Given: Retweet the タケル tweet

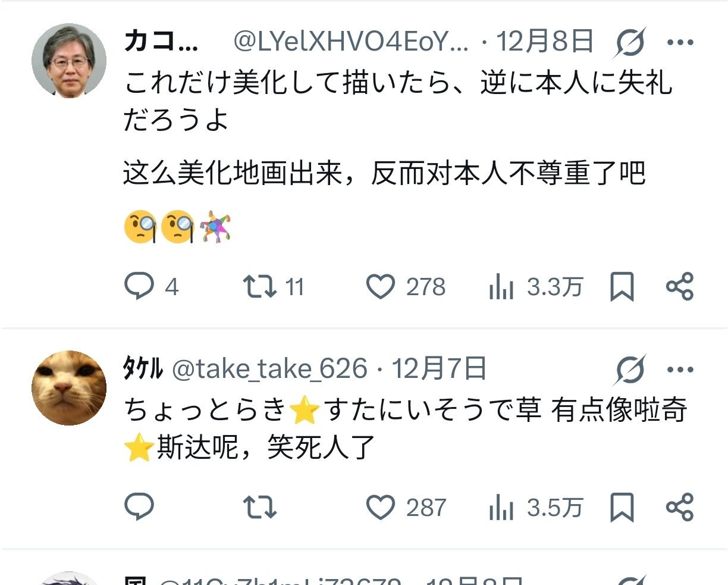Looking at the screenshot, I should (260, 508).
